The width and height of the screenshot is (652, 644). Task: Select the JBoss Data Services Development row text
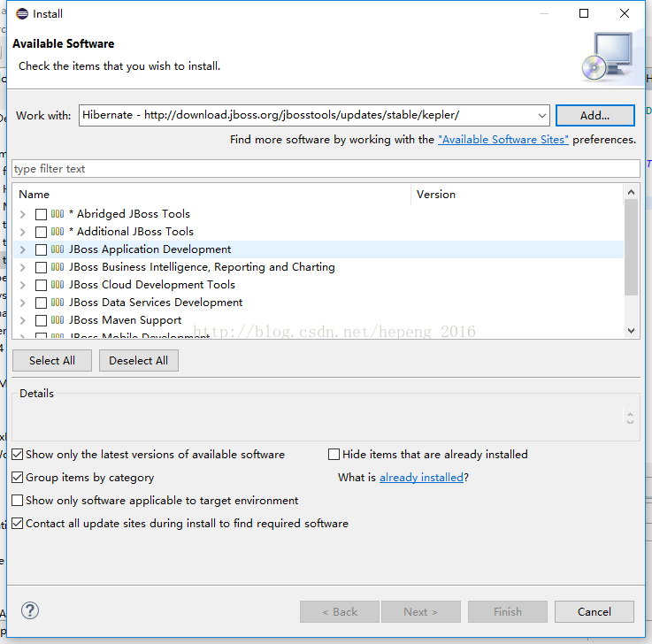coord(156,303)
